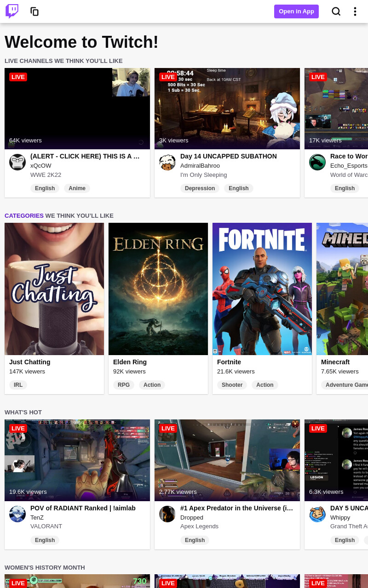Click the Dropped channel name
The height and width of the screenshot is (588, 368).
[192, 518]
